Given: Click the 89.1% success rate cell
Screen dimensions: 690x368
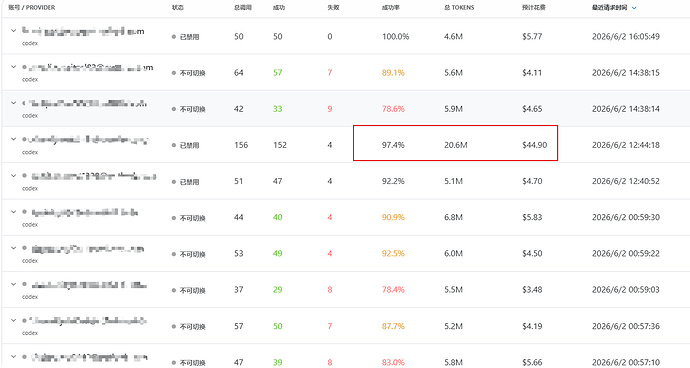Looking at the screenshot, I should 393,73.
